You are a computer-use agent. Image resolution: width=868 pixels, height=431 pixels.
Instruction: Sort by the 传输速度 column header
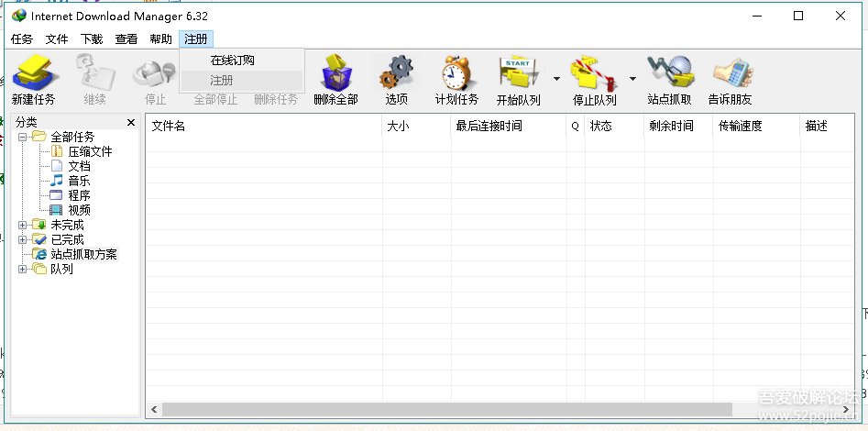pyautogui.click(x=757, y=127)
